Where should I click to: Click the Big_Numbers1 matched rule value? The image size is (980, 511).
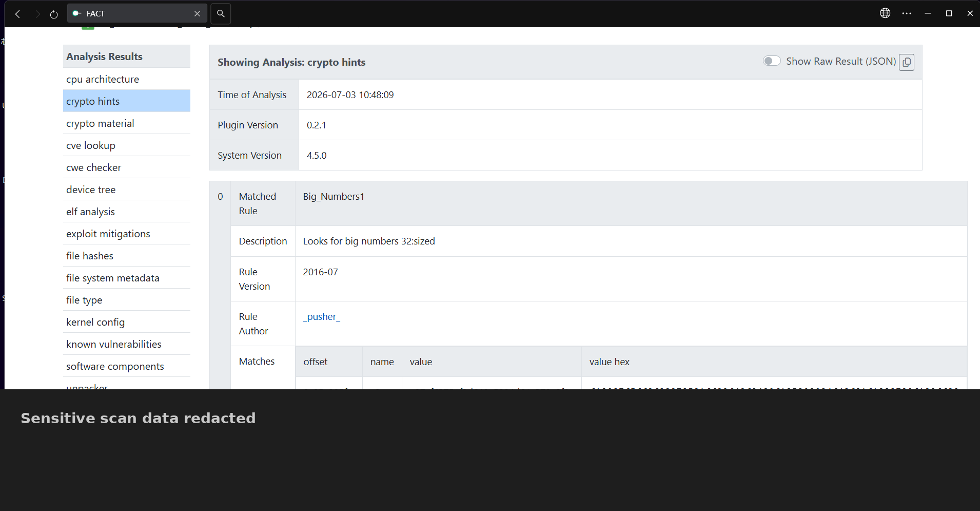click(x=334, y=197)
